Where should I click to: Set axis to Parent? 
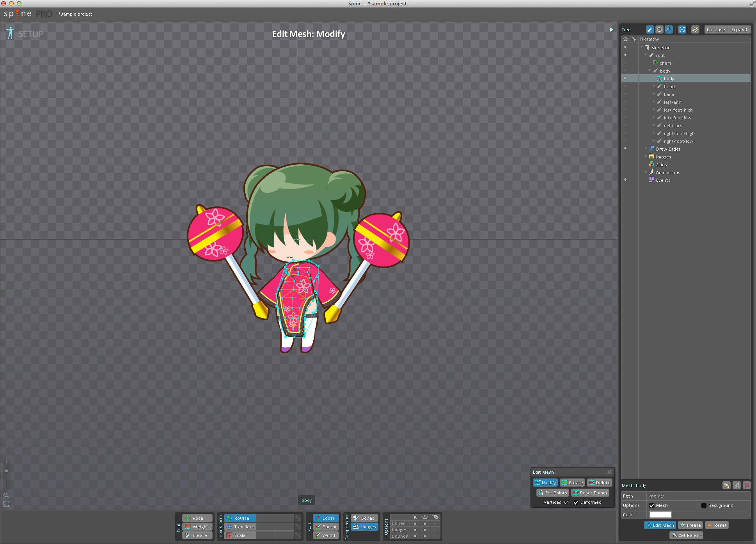coord(326,527)
